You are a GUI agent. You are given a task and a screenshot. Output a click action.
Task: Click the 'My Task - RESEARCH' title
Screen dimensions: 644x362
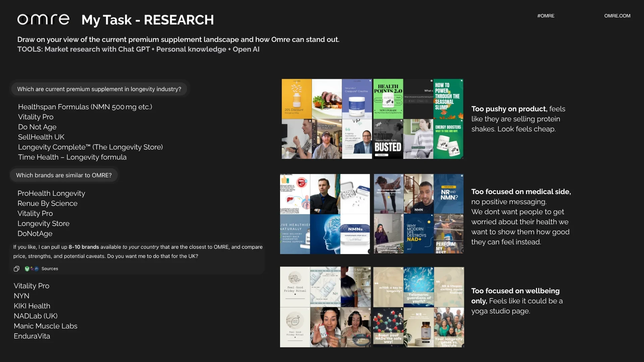148,20
